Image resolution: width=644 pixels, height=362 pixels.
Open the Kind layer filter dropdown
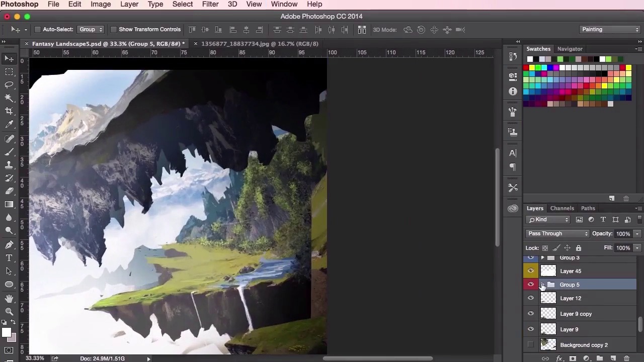548,220
